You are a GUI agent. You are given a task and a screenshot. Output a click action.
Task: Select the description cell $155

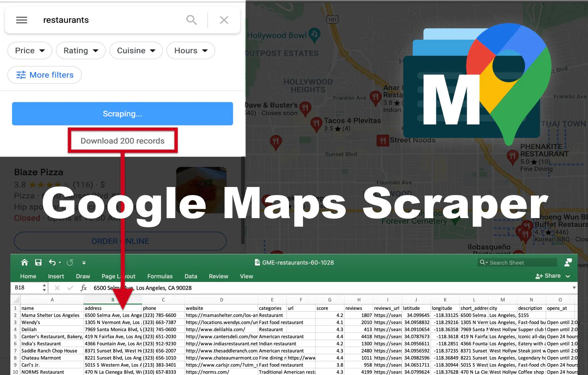click(x=532, y=315)
